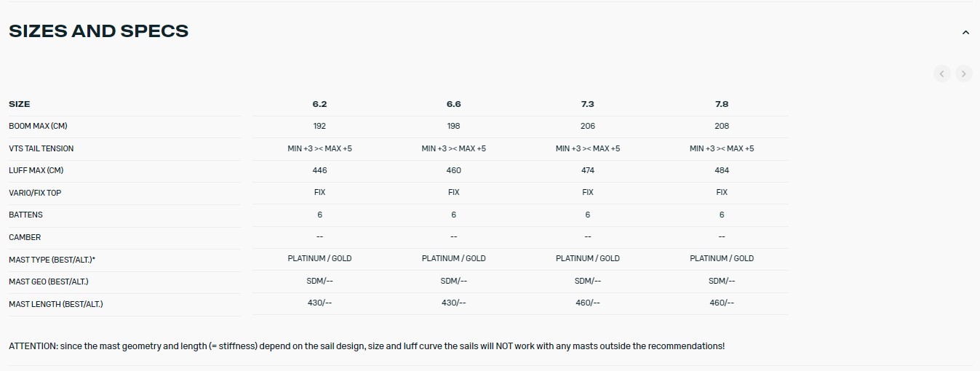Select the 6.2 size column header

click(x=319, y=104)
